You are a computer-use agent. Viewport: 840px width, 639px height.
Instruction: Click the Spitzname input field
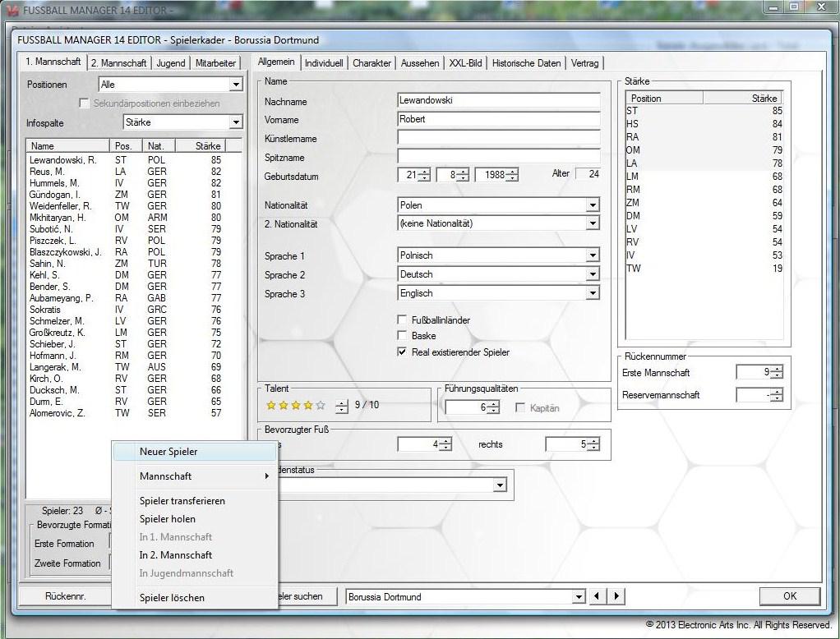[x=498, y=156]
